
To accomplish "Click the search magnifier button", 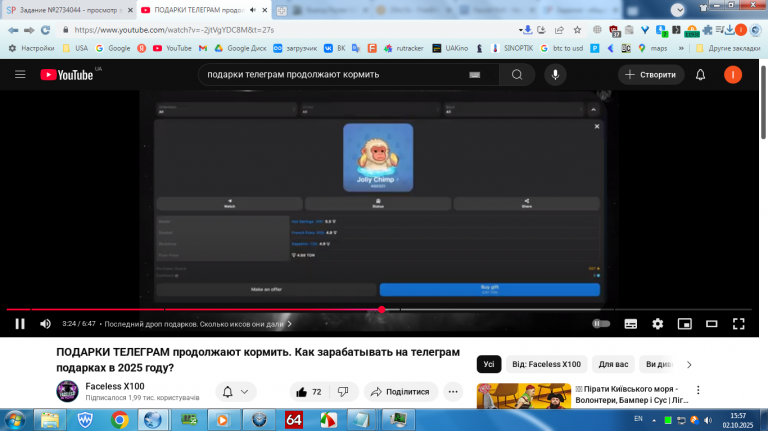I will point(517,74).
